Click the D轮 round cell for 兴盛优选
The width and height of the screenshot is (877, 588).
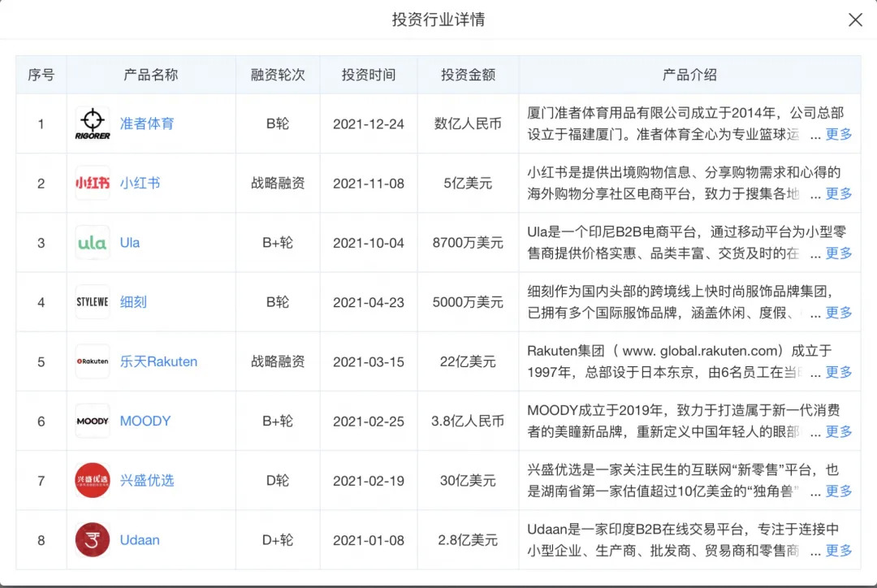click(278, 480)
